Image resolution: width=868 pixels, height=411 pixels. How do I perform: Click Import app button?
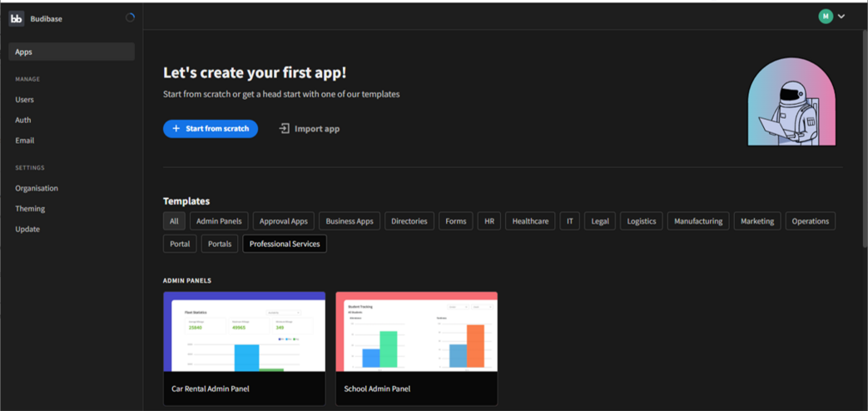(309, 129)
